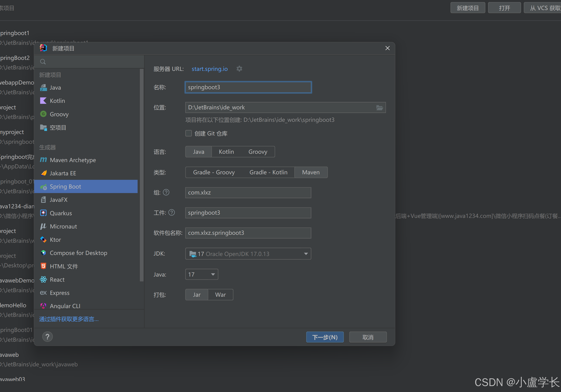Show help for the group field
This screenshot has width=561, height=392.
(x=166, y=192)
